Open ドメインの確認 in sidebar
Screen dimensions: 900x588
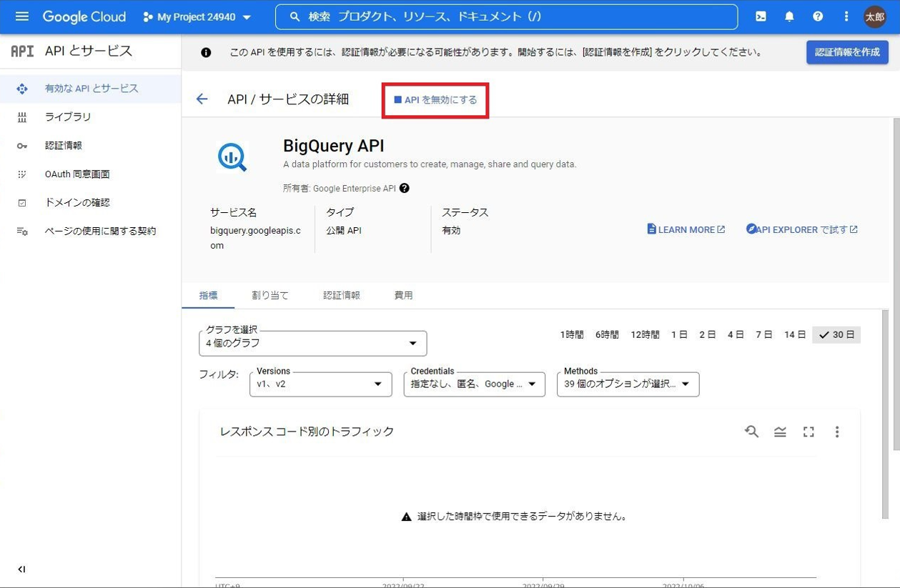[x=90, y=203]
